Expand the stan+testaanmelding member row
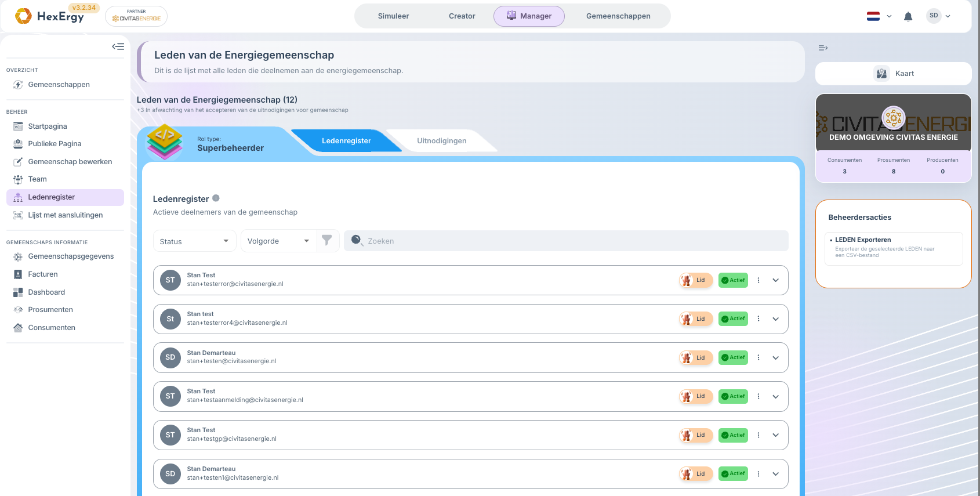Viewport: 980px width, 496px height. click(776, 397)
